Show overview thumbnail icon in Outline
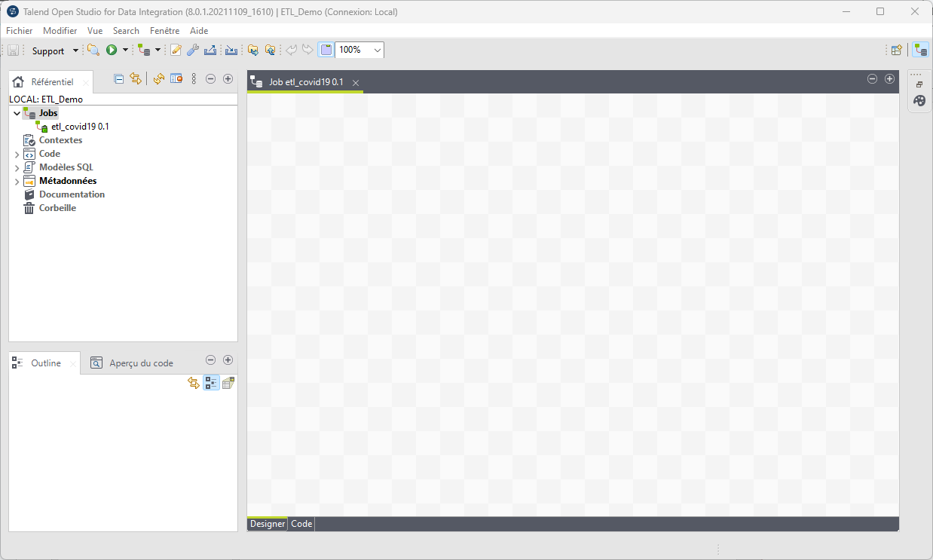 228,383
